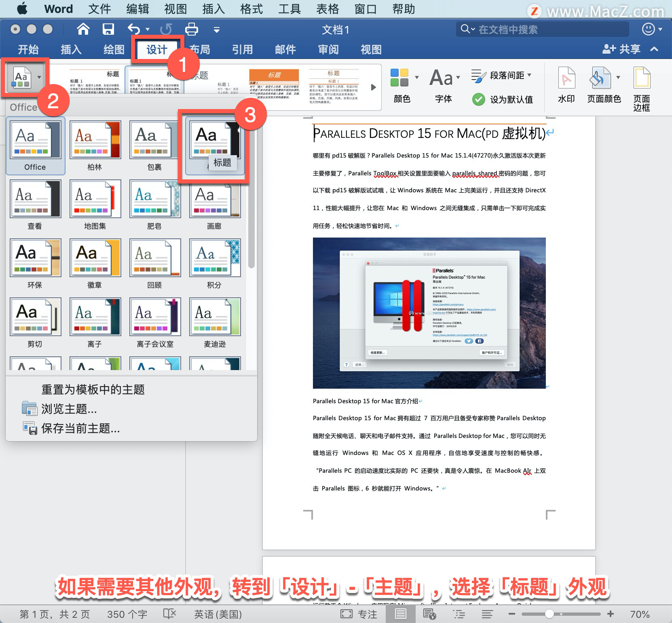This screenshot has width=672, height=623.
Task: Click 英语 (美国) language in status bar
Action: 218,615
